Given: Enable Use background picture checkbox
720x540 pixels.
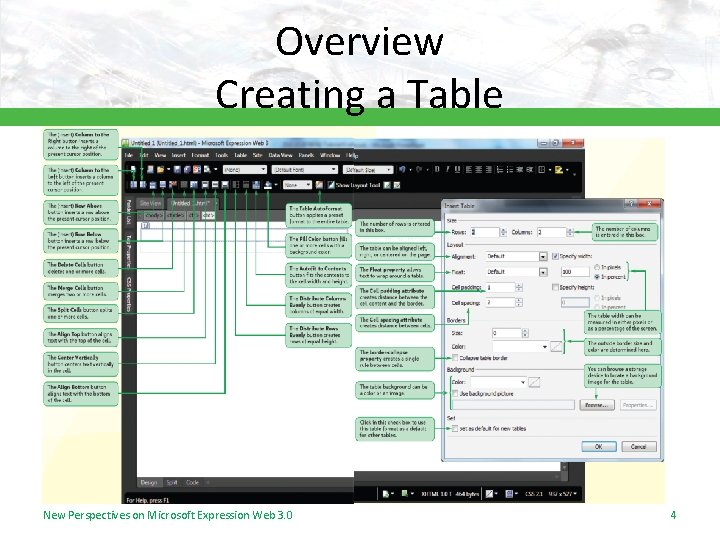Looking at the screenshot, I should click(455, 394).
